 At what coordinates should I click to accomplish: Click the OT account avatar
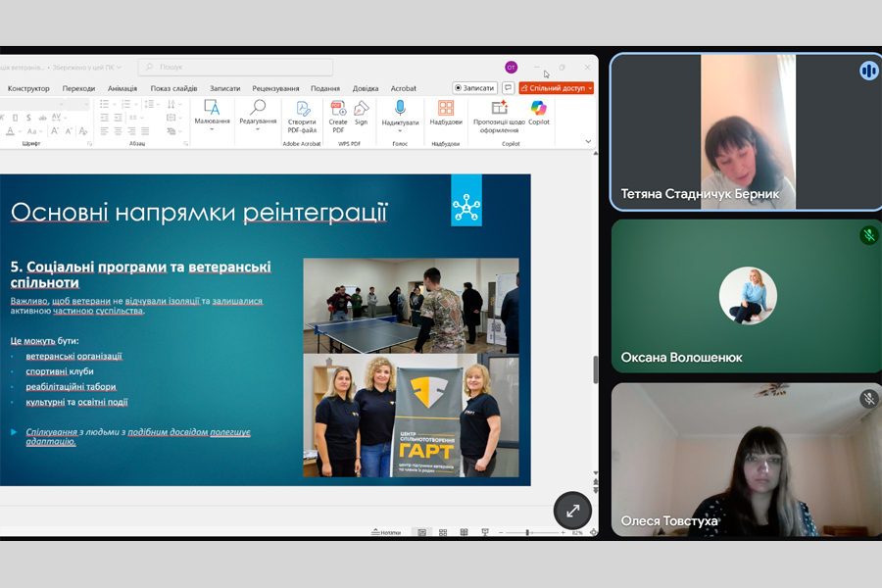click(511, 68)
